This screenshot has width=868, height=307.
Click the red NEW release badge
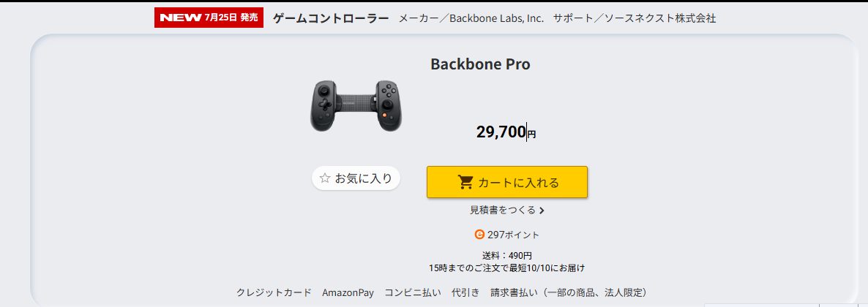tap(209, 18)
